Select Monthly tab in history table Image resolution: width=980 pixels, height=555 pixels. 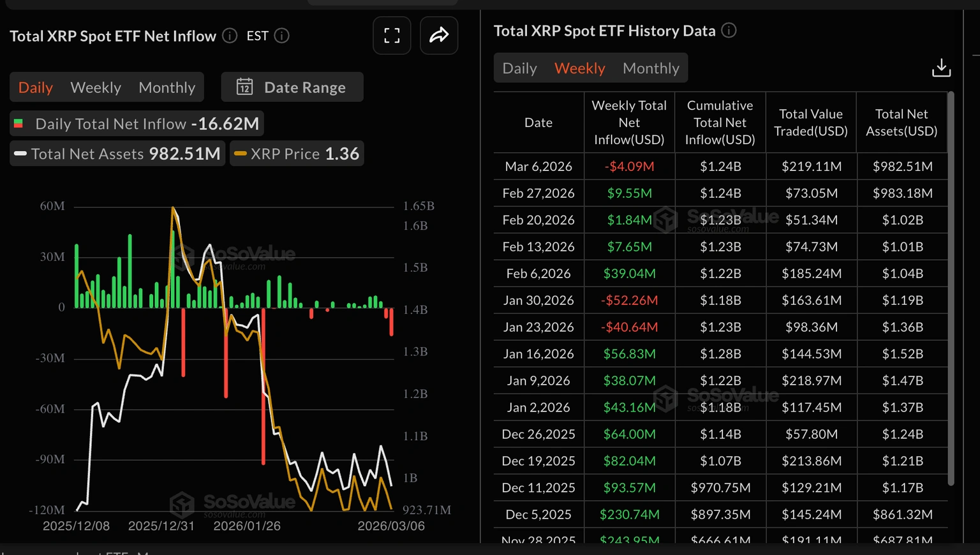[651, 68]
